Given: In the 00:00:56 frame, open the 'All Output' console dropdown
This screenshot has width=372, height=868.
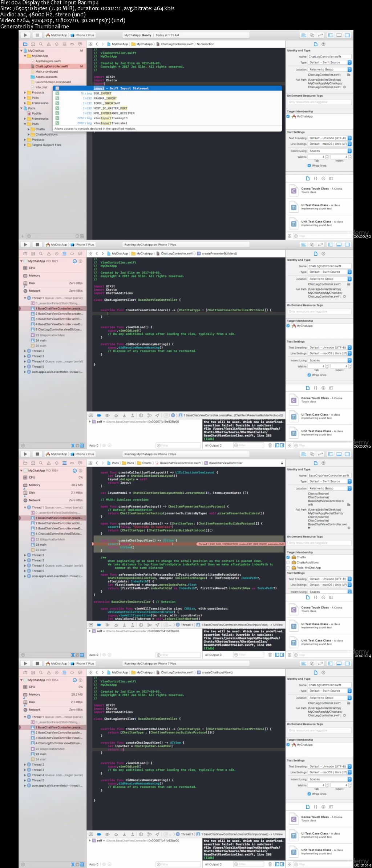Looking at the screenshot, I should coord(213,445).
